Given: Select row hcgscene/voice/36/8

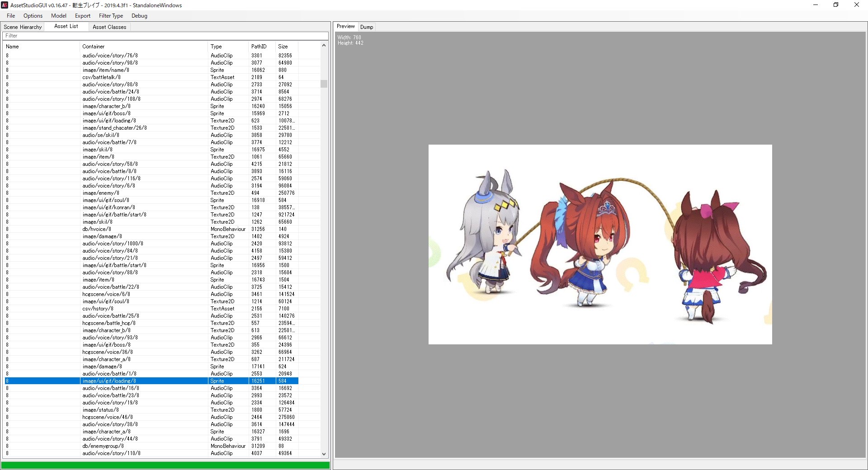Looking at the screenshot, I should coord(151,352).
